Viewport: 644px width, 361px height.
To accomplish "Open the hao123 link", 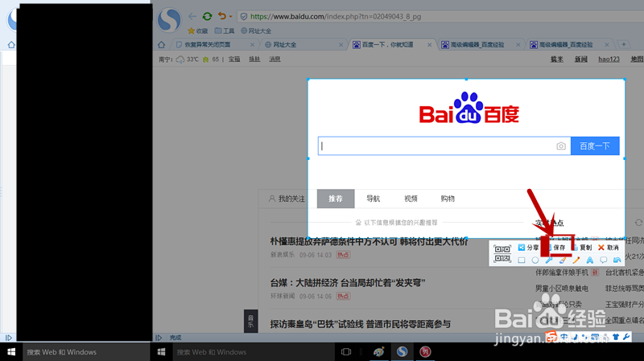I will 609,59.
